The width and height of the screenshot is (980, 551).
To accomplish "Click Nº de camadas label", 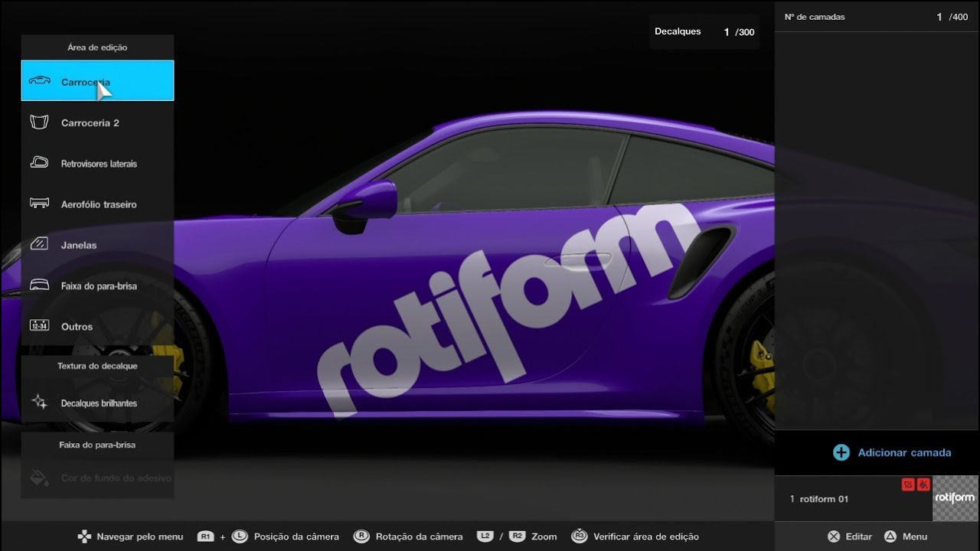I will [x=815, y=17].
